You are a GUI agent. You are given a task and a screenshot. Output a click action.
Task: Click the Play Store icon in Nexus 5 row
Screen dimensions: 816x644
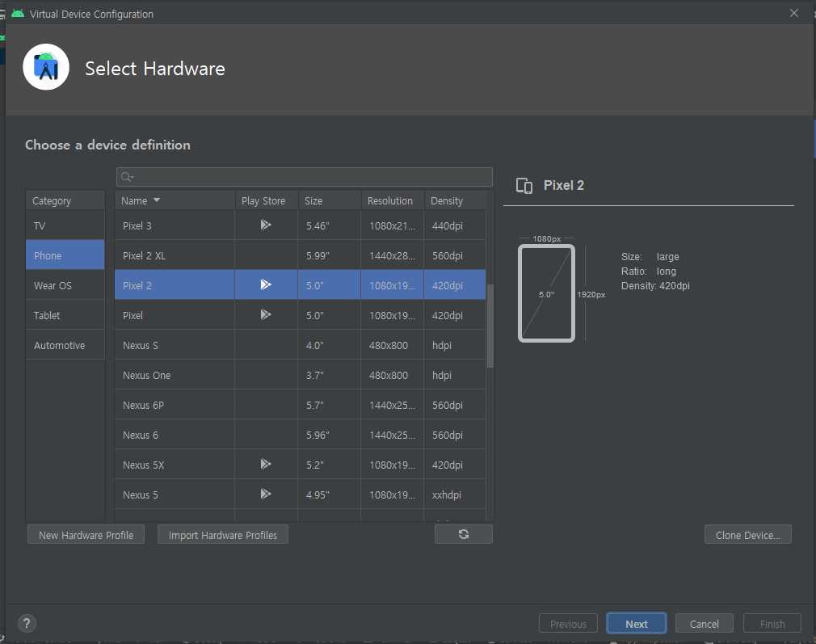click(266, 494)
